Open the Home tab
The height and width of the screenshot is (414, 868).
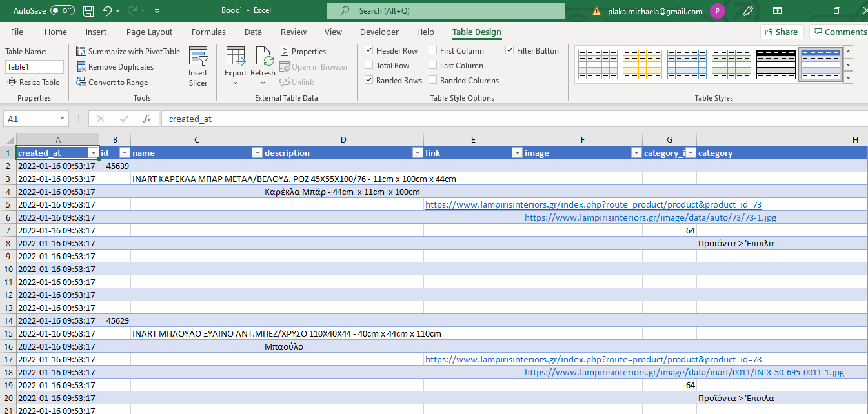(56, 32)
